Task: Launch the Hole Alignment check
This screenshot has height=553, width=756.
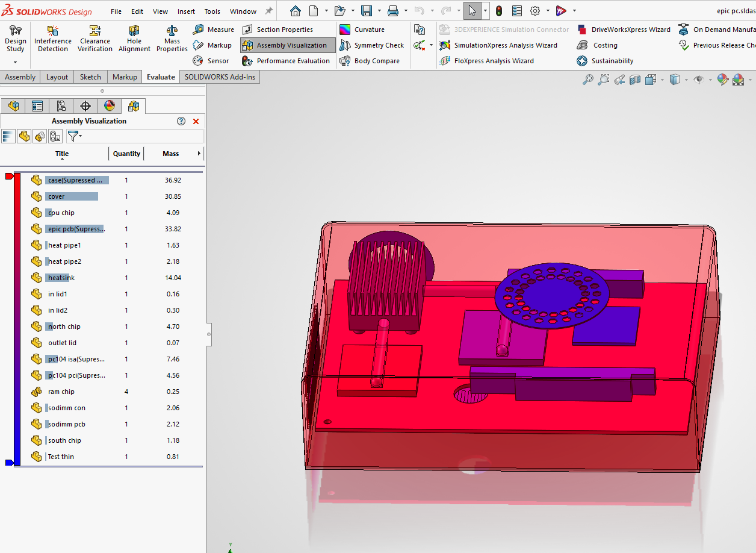Action: (134, 39)
